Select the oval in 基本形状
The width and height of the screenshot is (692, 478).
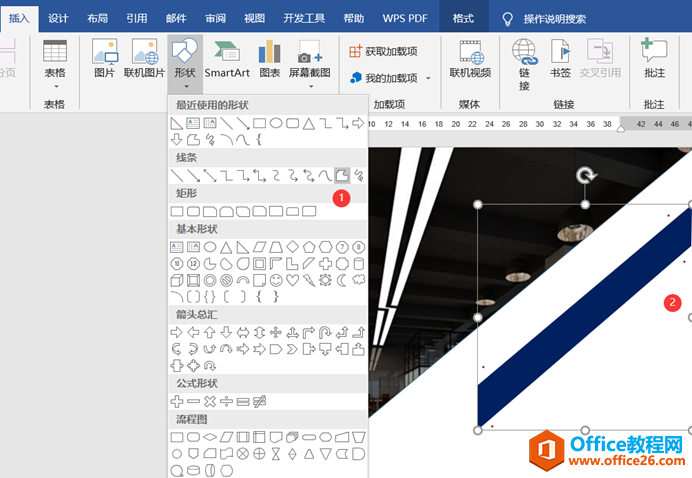210,247
